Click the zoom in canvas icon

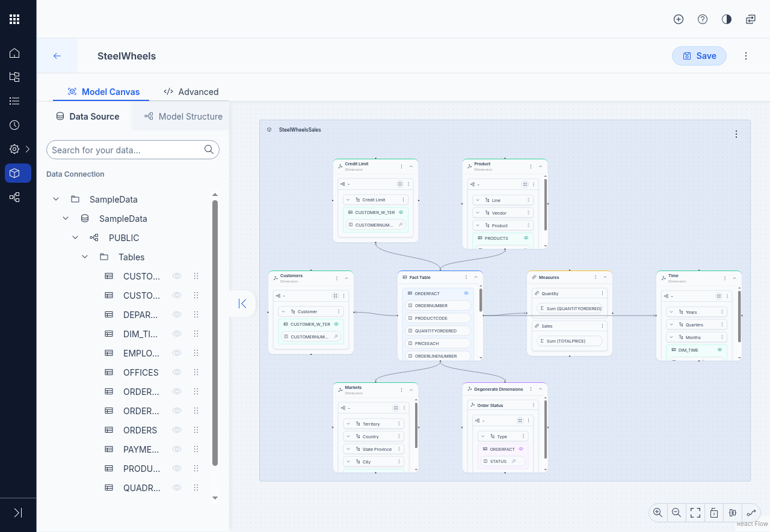tap(658, 513)
